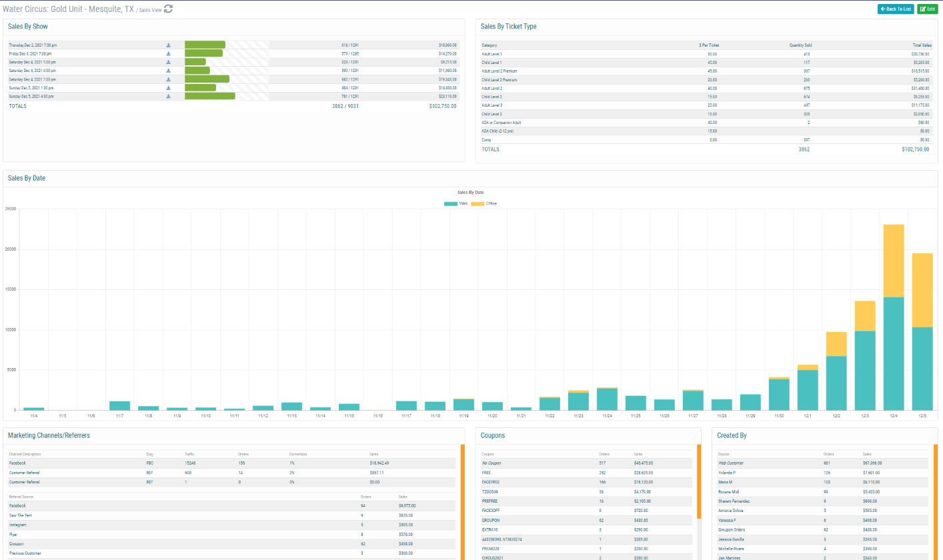Click the Total Sales column header
The height and width of the screenshot is (560, 943).
pyautogui.click(x=922, y=45)
